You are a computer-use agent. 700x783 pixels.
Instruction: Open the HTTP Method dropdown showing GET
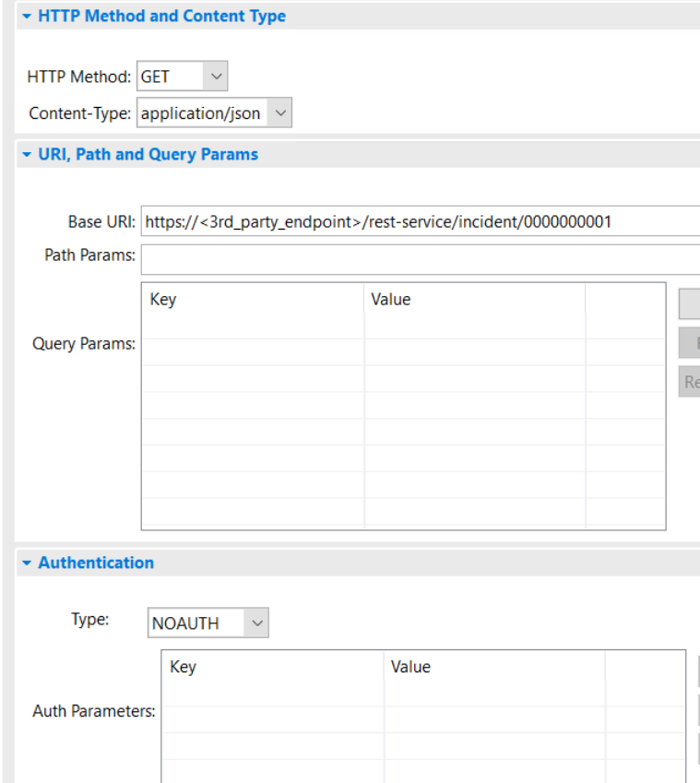pos(216,77)
